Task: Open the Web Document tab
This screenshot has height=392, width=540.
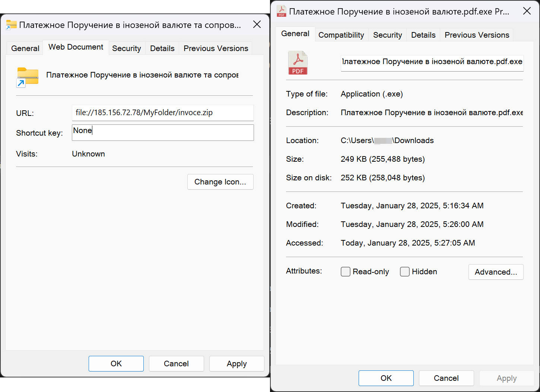Action: (76, 47)
